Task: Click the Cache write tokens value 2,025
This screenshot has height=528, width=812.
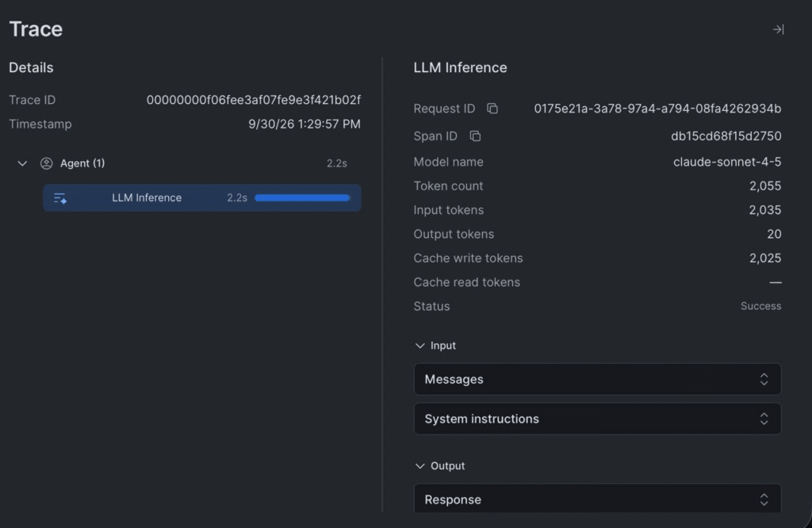Action: point(765,258)
